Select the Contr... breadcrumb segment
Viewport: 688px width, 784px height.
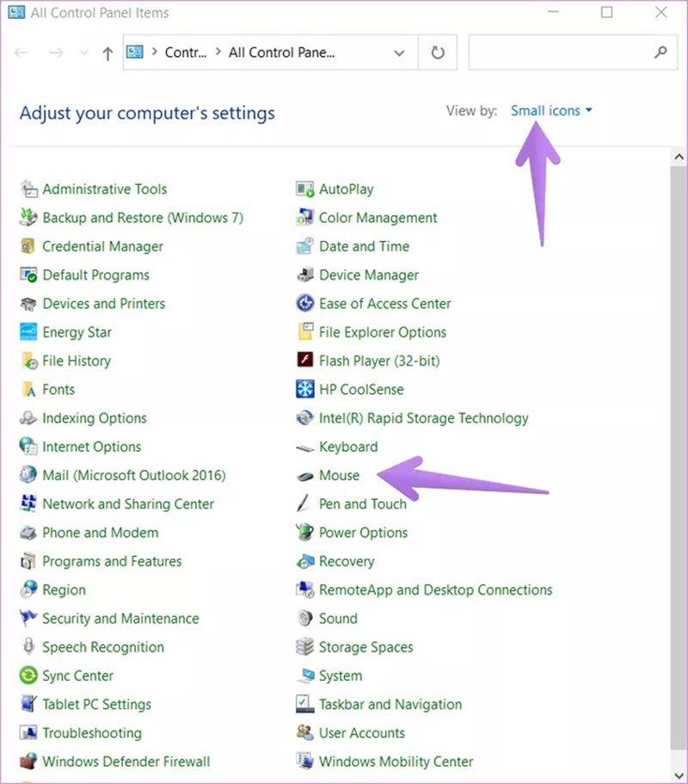pos(186,52)
